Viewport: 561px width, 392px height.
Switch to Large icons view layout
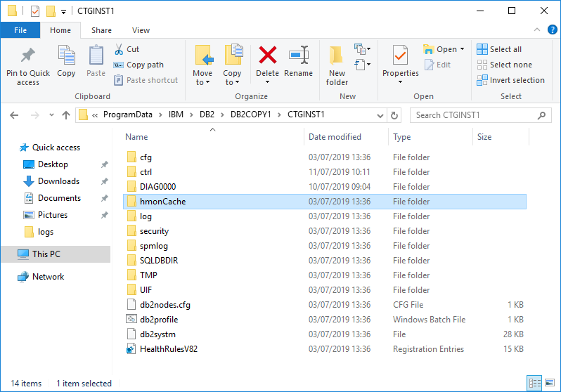(550, 383)
